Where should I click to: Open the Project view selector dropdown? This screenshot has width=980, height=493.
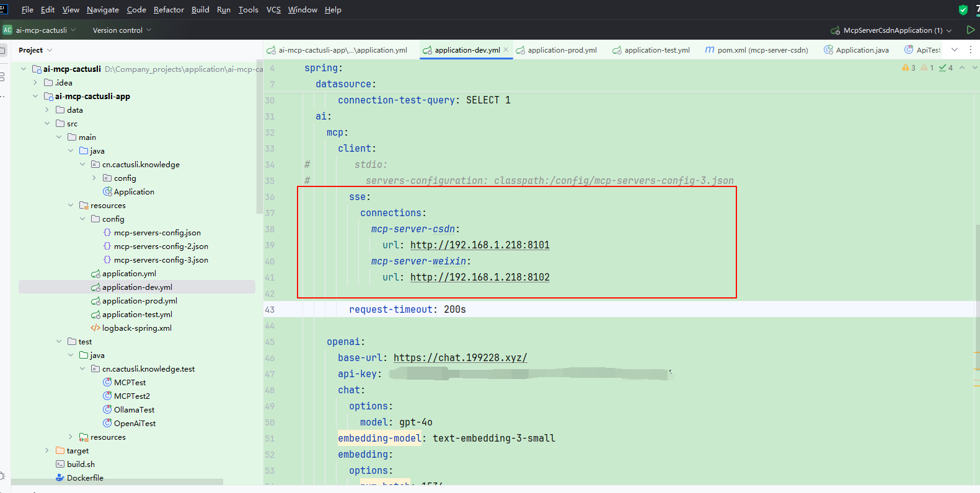[35, 50]
